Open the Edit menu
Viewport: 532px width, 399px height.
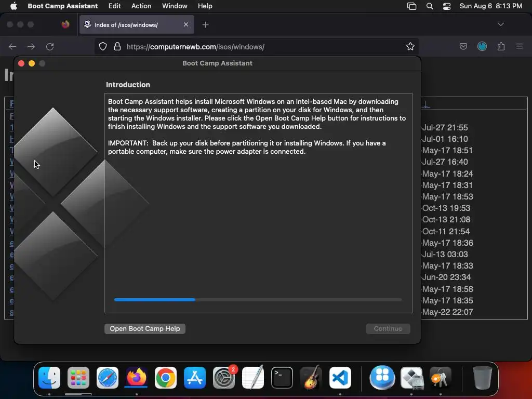tap(114, 6)
